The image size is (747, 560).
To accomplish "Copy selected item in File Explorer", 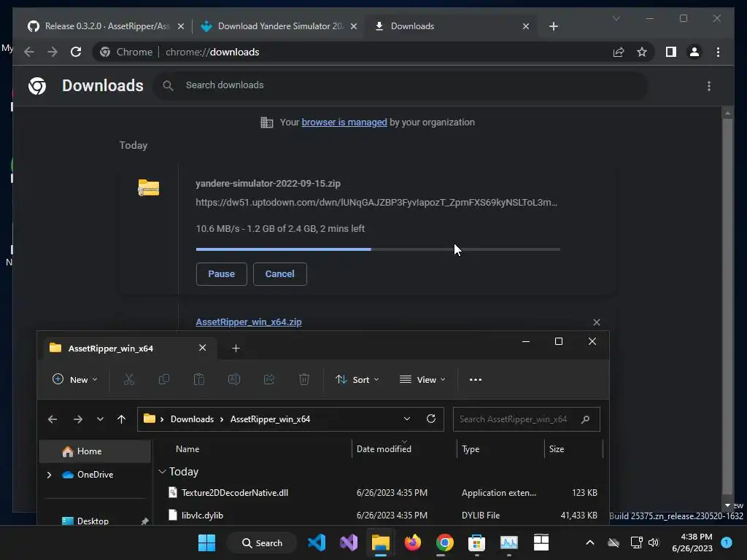I will point(164,379).
